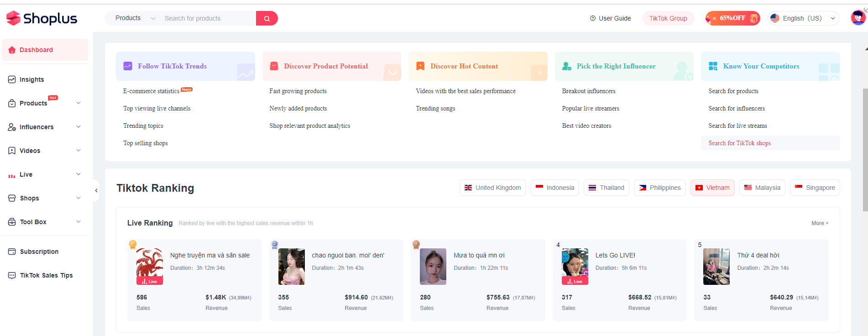This screenshot has width=868, height=336.
Task: Open Videos with the best sales performance
Action: point(465,91)
